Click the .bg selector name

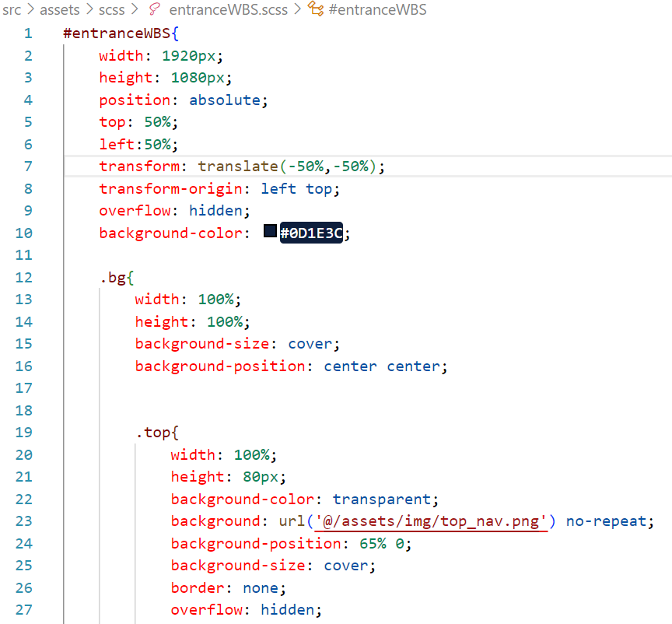[112, 278]
